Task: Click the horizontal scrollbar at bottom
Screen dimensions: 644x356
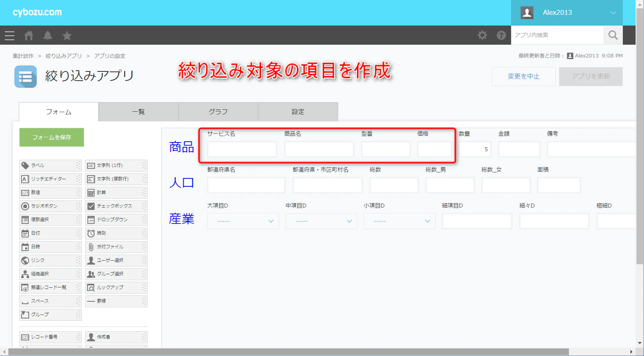Action: point(288,352)
